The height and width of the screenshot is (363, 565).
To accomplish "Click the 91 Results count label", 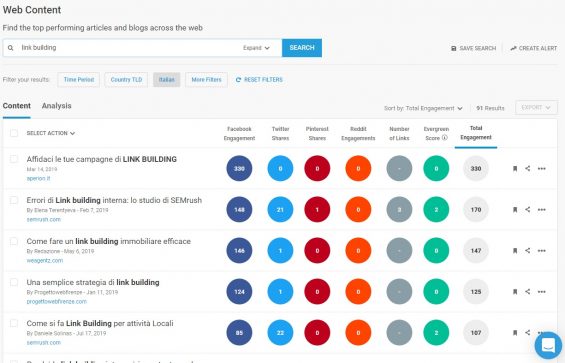I will point(490,108).
